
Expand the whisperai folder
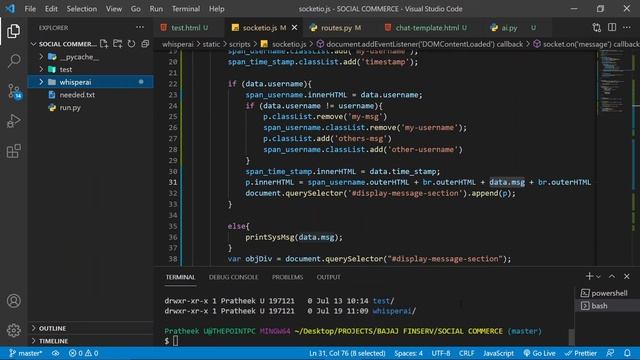[x=41, y=82]
